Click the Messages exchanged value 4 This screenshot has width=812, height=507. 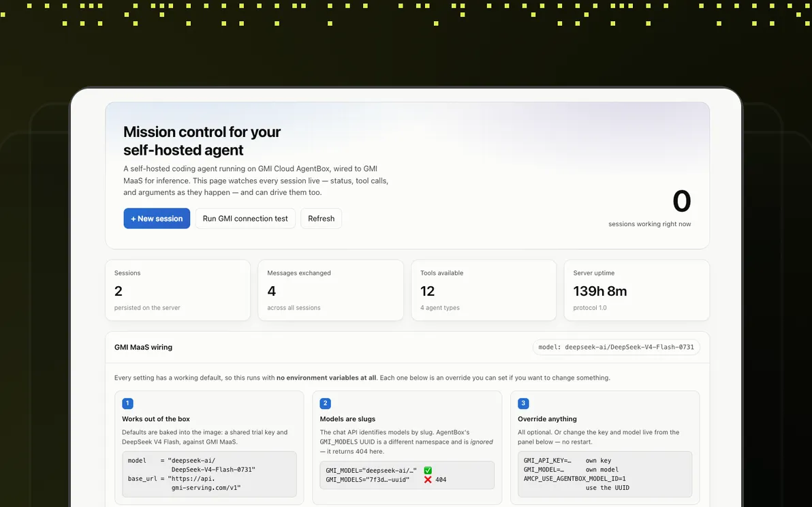click(271, 291)
